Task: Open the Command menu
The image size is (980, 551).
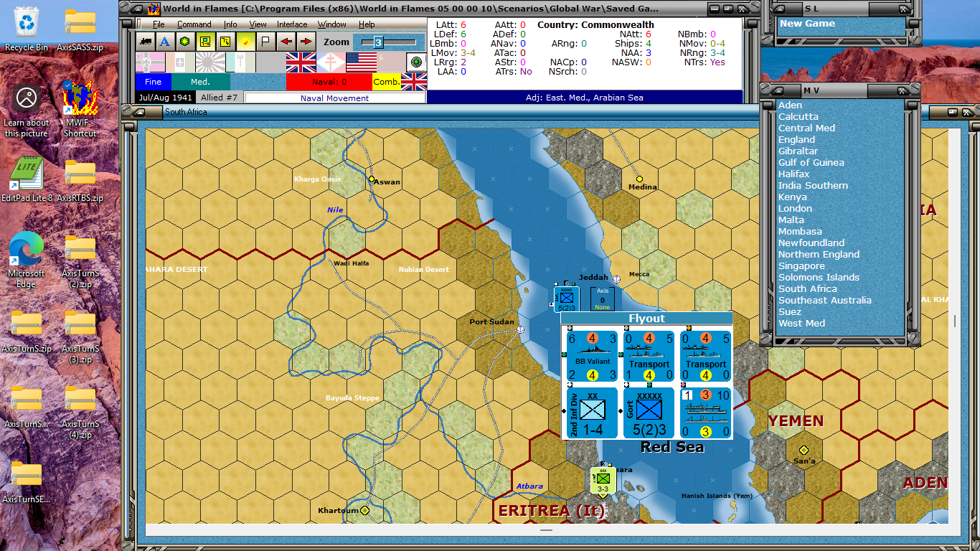Action: coord(194,24)
